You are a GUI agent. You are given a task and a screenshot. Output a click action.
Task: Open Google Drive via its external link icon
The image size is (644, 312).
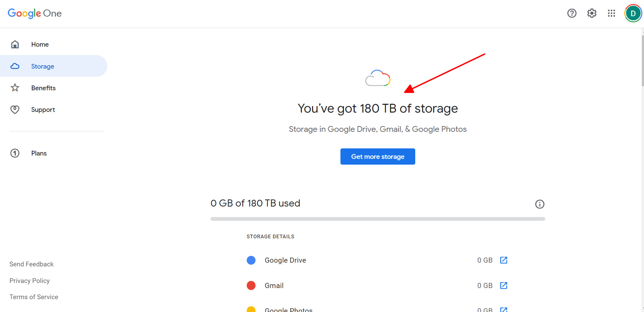(504, 260)
